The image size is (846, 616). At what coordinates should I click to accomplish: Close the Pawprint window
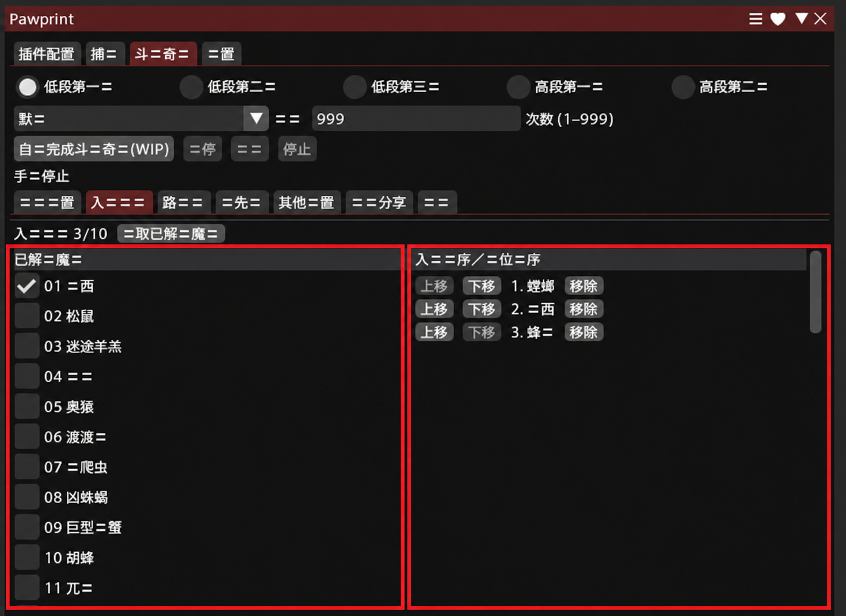pos(821,19)
